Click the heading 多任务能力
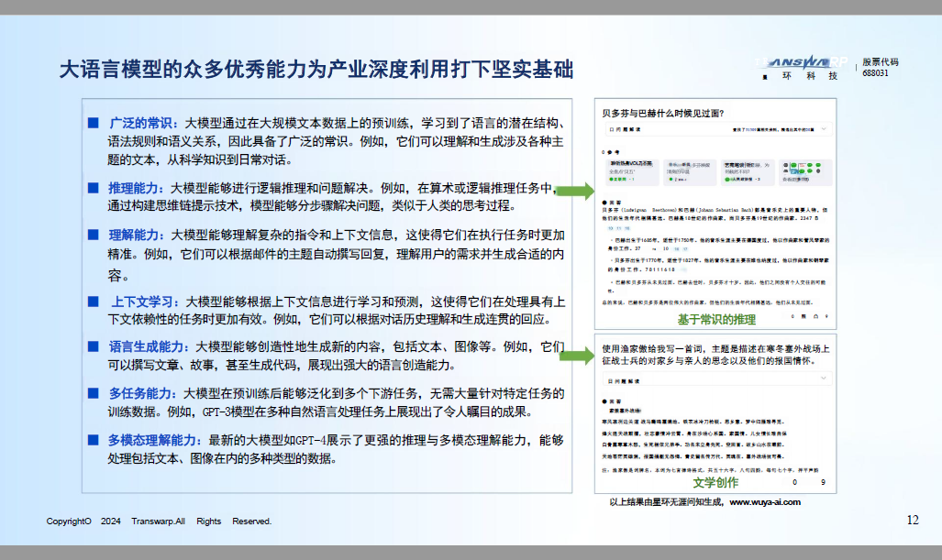The height and width of the screenshot is (560, 942). click(x=142, y=394)
